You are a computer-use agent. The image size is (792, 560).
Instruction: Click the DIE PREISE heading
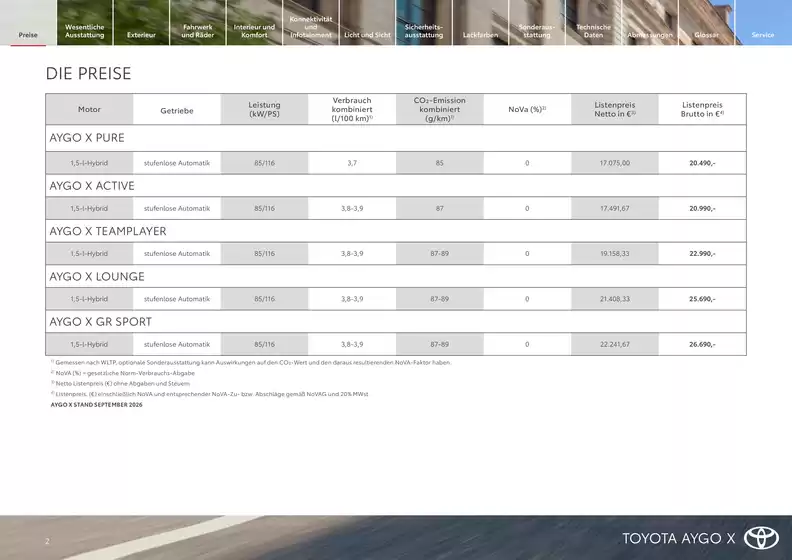88,74
